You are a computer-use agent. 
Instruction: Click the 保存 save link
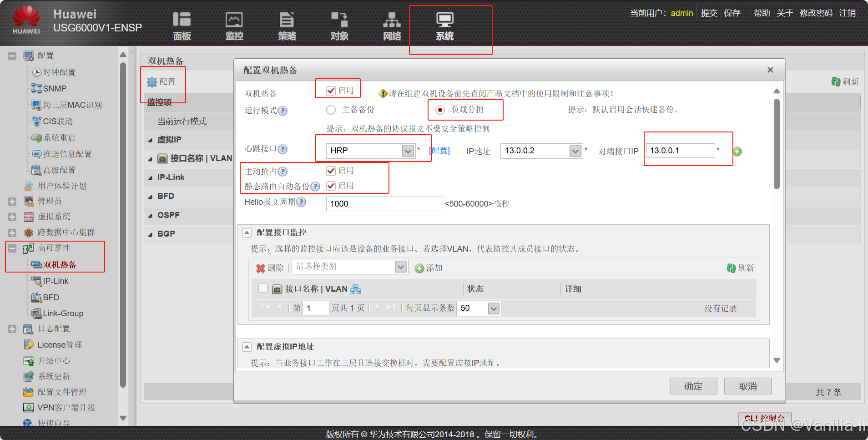pos(732,13)
